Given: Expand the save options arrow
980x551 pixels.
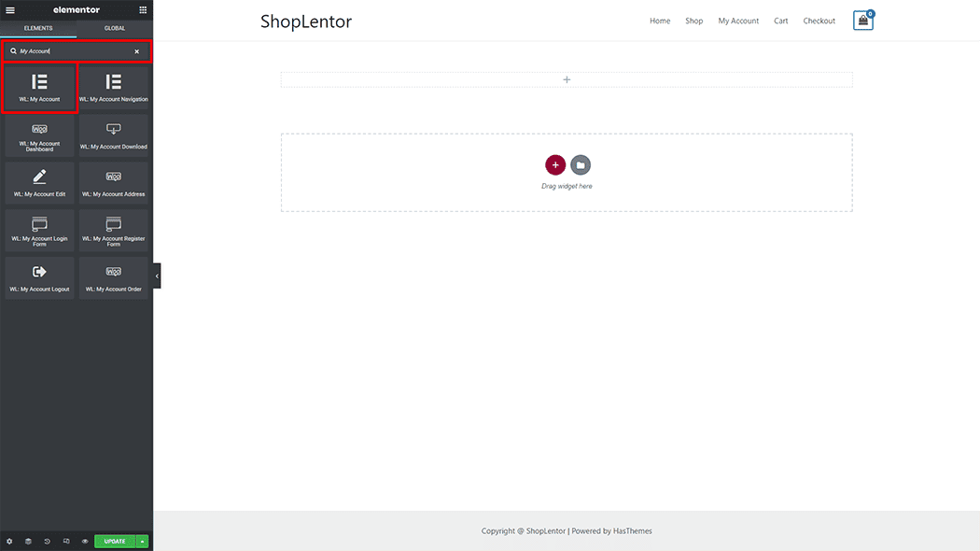Looking at the screenshot, I should [x=143, y=541].
